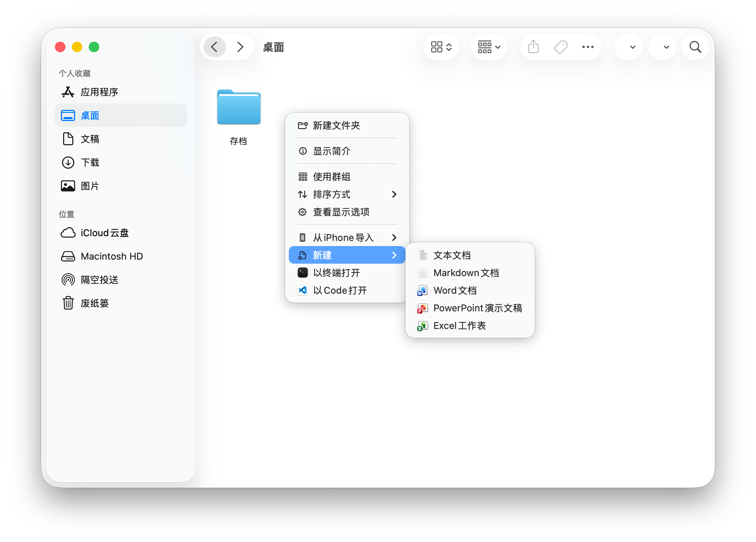This screenshot has width=756, height=542.
Task: Open 图片 in the sidebar
Action: (121, 186)
